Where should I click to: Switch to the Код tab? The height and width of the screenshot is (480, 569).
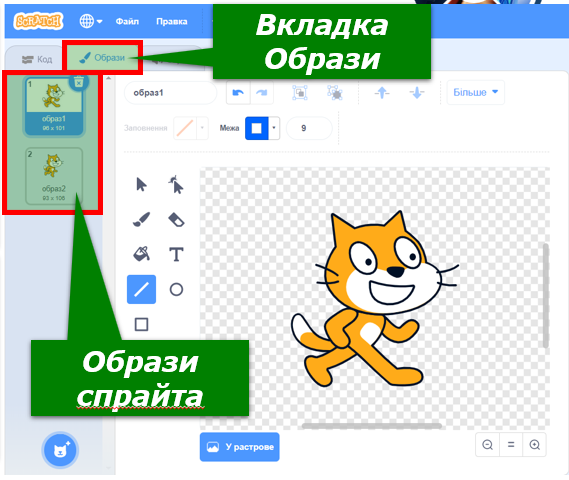pyautogui.click(x=37, y=59)
